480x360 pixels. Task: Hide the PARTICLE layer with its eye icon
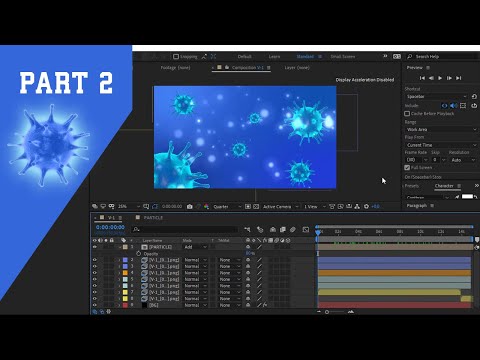(x=95, y=247)
